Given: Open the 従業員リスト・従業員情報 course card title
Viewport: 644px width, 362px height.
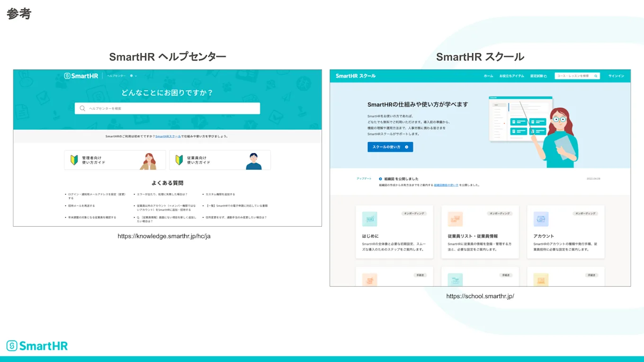Looking at the screenshot, I should (x=473, y=236).
